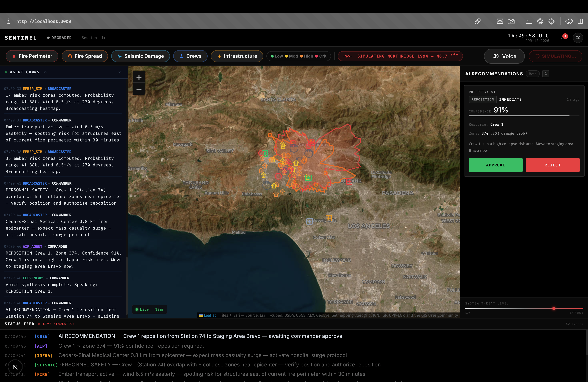Click the notification bell icon

563,38
